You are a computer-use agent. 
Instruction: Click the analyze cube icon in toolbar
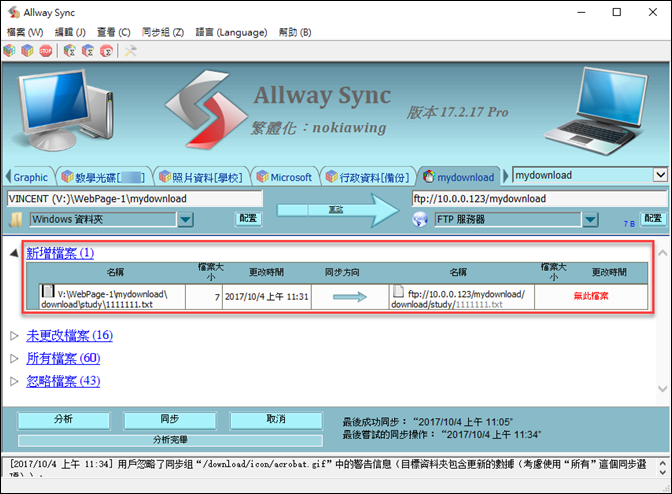point(9,51)
